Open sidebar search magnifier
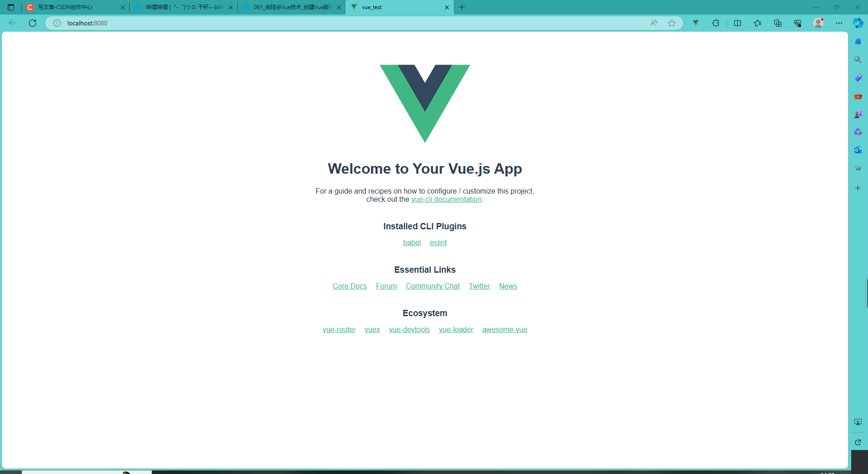 858,60
